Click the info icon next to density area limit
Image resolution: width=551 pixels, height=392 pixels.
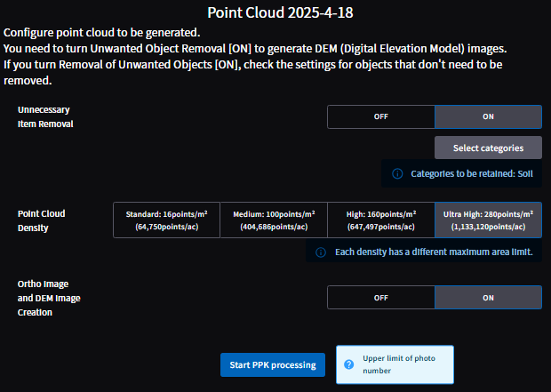tap(321, 252)
